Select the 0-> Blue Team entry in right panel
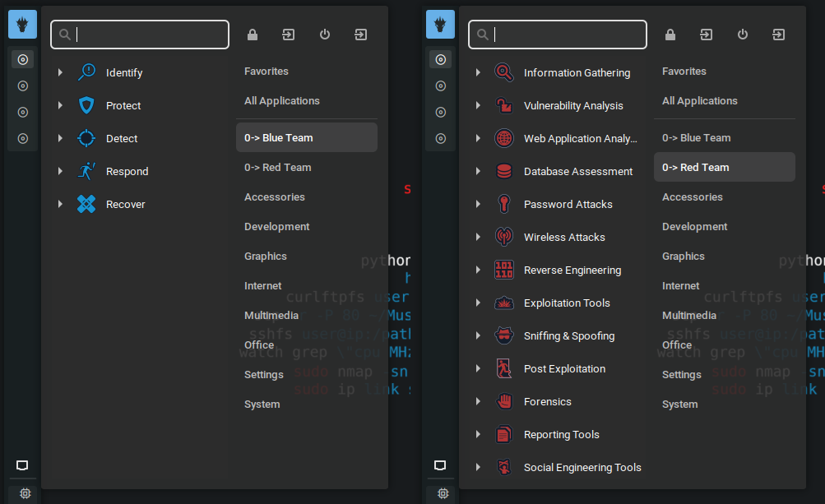The image size is (825, 504). tap(697, 137)
